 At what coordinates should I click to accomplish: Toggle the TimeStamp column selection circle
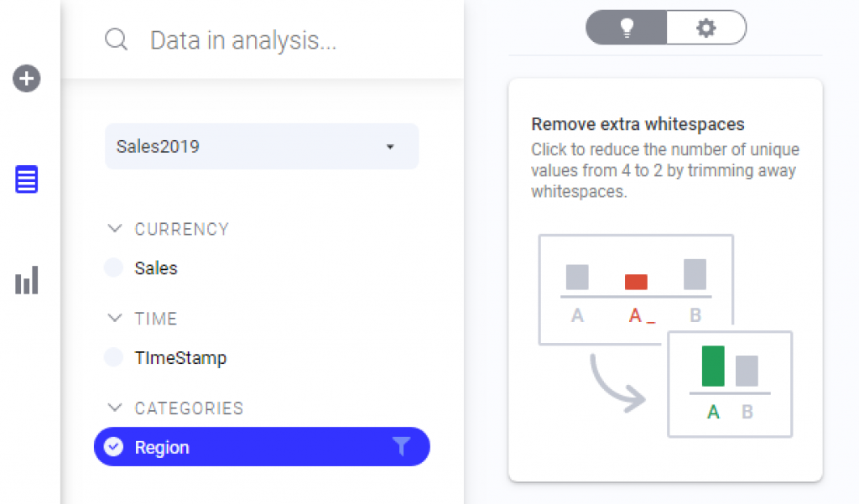point(113,356)
